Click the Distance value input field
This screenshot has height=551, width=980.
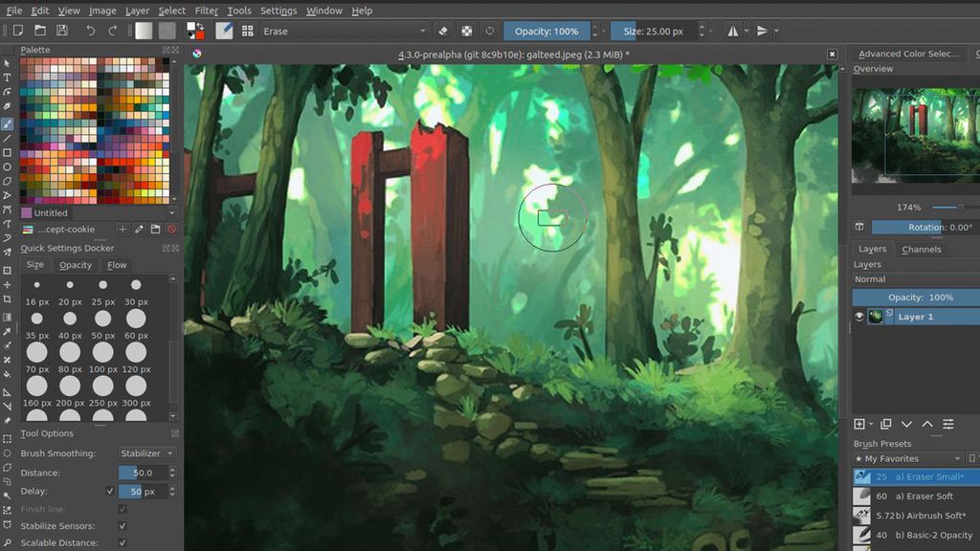[145, 472]
